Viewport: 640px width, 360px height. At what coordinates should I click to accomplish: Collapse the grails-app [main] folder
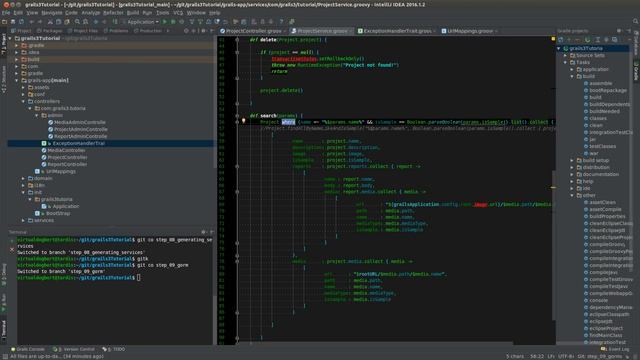click(x=17, y=80)
